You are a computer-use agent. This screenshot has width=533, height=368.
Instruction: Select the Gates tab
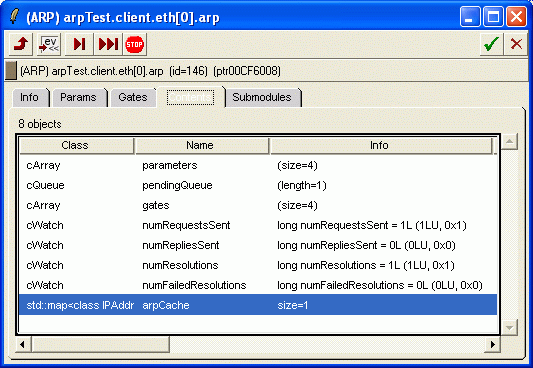point(133,98)
